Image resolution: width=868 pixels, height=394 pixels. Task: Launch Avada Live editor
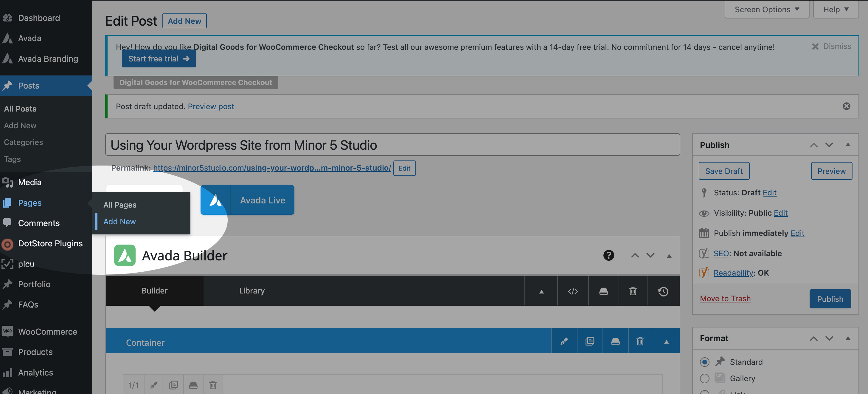pyautogui.click(x=247, y=200)
